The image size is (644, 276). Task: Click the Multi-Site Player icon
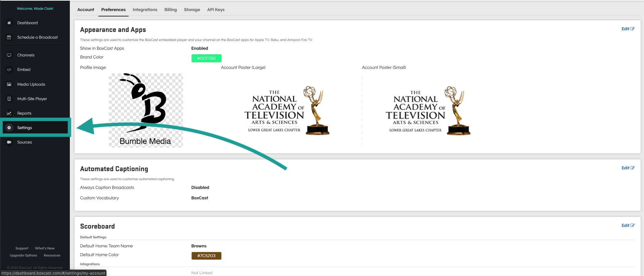[9, 99]
